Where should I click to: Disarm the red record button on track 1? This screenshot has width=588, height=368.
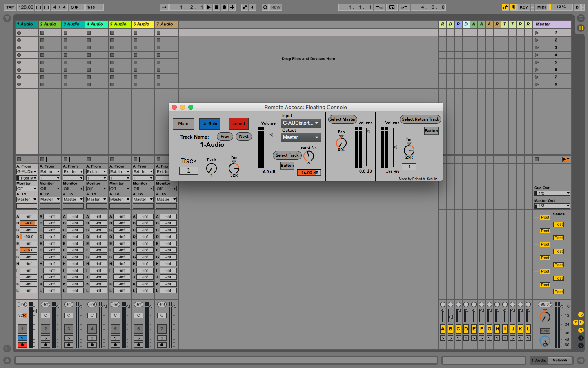22,345
